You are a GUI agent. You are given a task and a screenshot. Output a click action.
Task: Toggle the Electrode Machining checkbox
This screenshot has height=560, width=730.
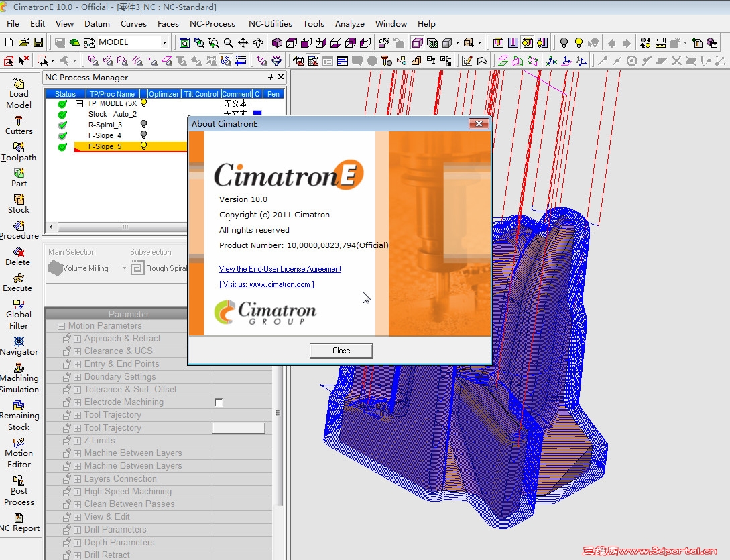coord(219,402)
